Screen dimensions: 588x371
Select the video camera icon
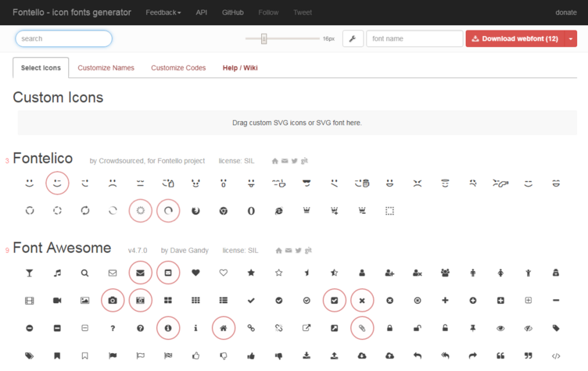tap(57, 301)
